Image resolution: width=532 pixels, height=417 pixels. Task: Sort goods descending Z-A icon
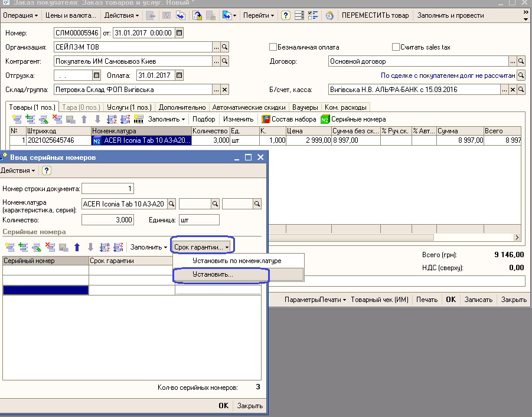(x=125, y=119)
